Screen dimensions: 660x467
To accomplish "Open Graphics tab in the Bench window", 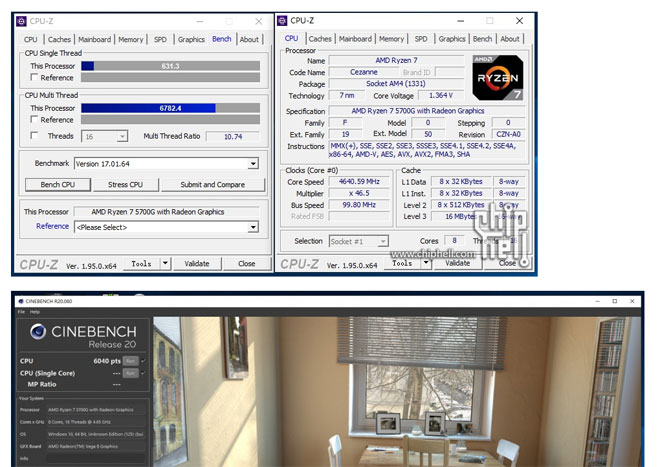I will [191, 40].
